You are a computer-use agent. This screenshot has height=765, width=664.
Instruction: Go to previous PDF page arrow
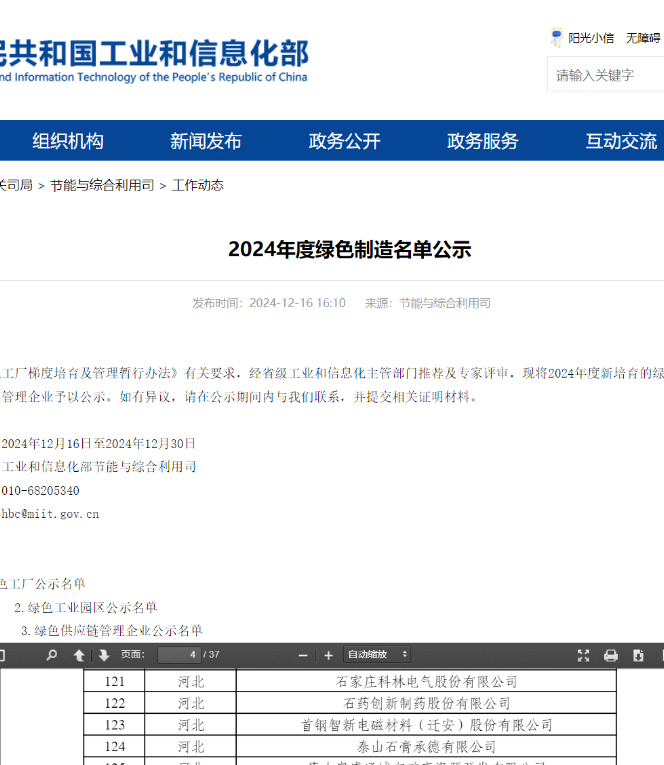pyautogui.click(x=79, y=655)
